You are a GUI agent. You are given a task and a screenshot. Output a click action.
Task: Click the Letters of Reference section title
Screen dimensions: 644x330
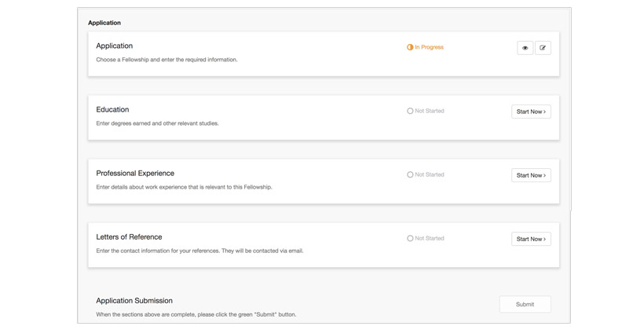(x=129, y=236)
